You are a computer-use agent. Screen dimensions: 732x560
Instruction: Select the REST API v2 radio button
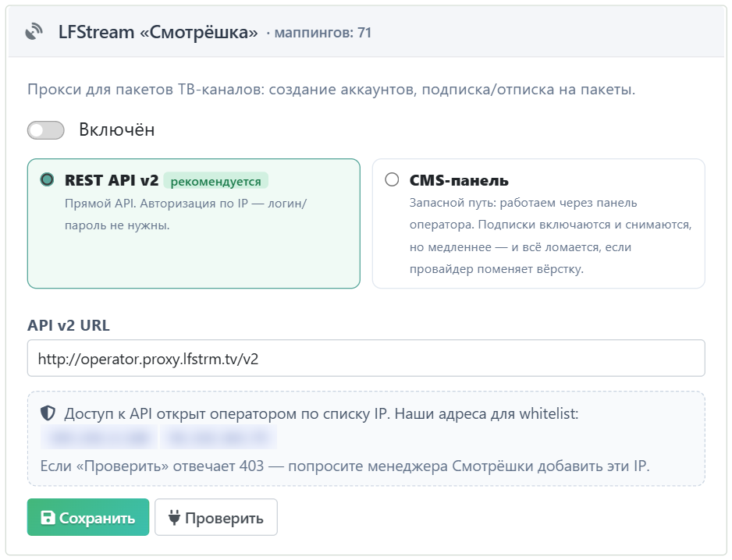click(x=47, y=179)
